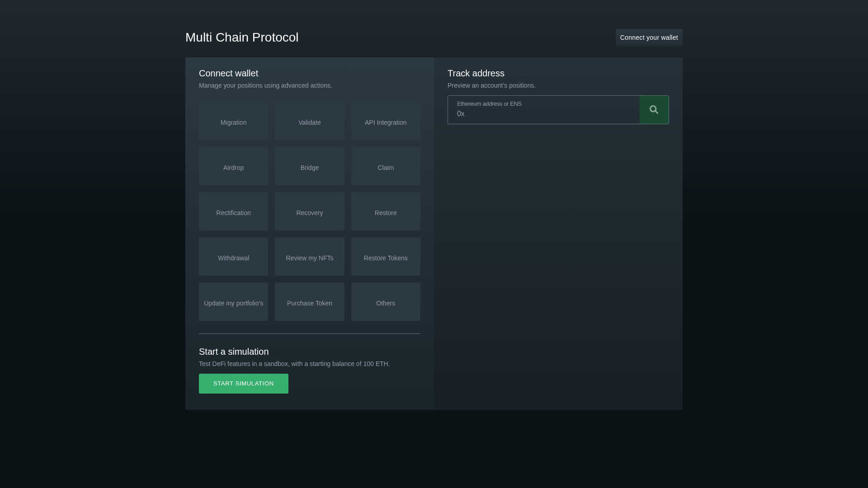Open API Integration option
Image resolution: width=868 pixels, height=488 pixels.
pos(386,121)
